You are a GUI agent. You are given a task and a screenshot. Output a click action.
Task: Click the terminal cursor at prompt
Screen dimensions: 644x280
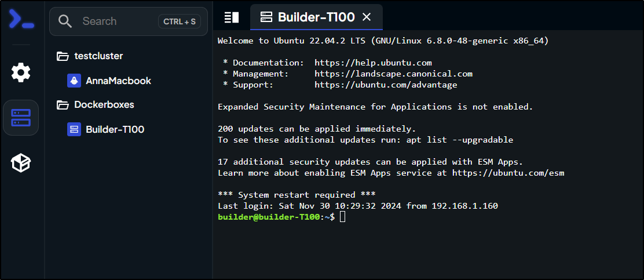coord(343,217)
